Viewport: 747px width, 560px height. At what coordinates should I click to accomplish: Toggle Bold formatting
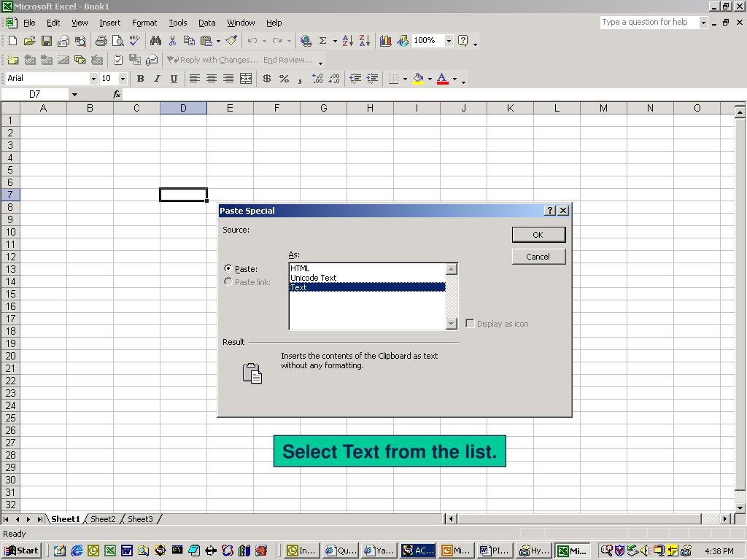pyautogui.click(x=140, y=79)
